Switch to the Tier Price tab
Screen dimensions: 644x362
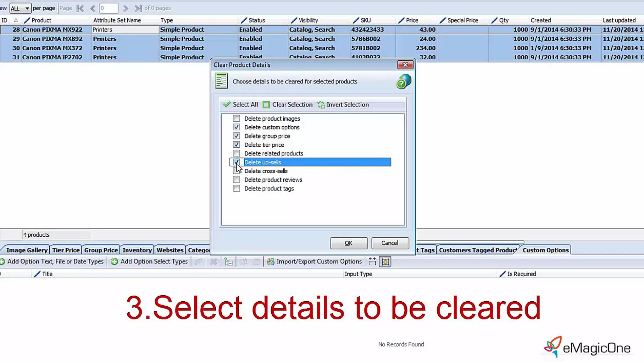[66, 250]
